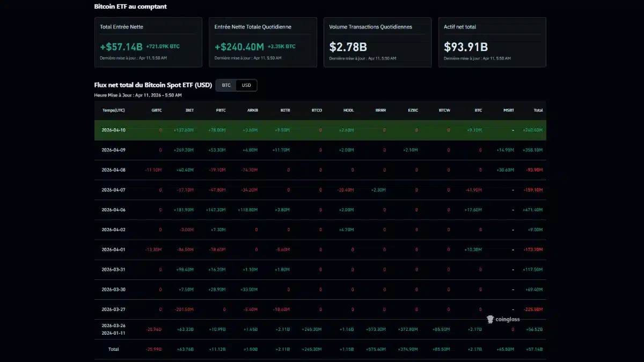This screenshot has width=644, height=362.
Task: Click the Bitcoin ETF au comptant heading
Action: (130, 6)
